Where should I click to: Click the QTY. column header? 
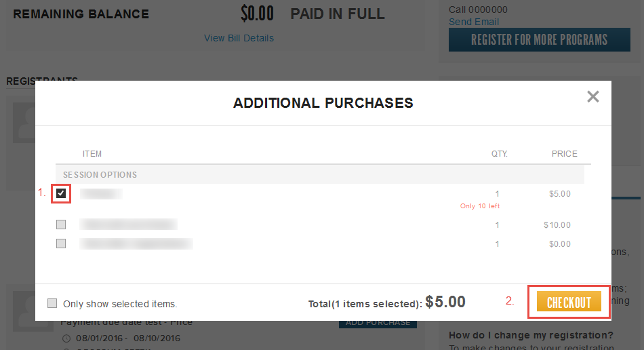click(500, 154)
